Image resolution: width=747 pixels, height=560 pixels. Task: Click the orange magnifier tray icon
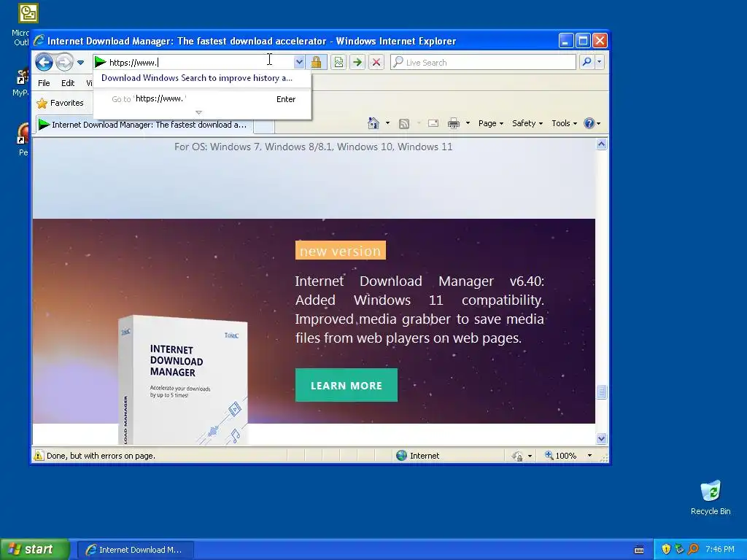tap(693, 550)
